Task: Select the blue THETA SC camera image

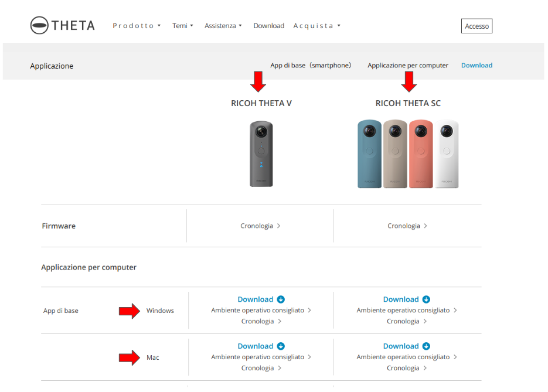Action: 369,154
